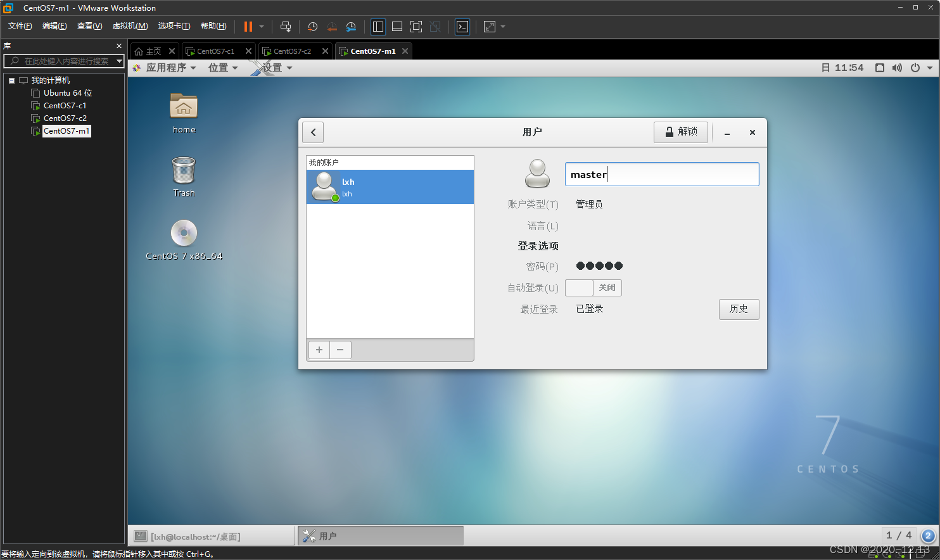Screen dimensions: 940x560
Task: Click the full name field containing master
Action: point(662,174)
